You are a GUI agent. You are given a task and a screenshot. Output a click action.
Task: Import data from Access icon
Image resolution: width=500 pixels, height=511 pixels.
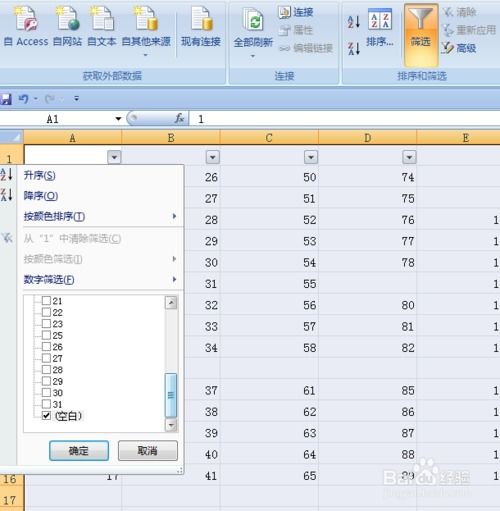pyautogui.click(x=26, y=20)
